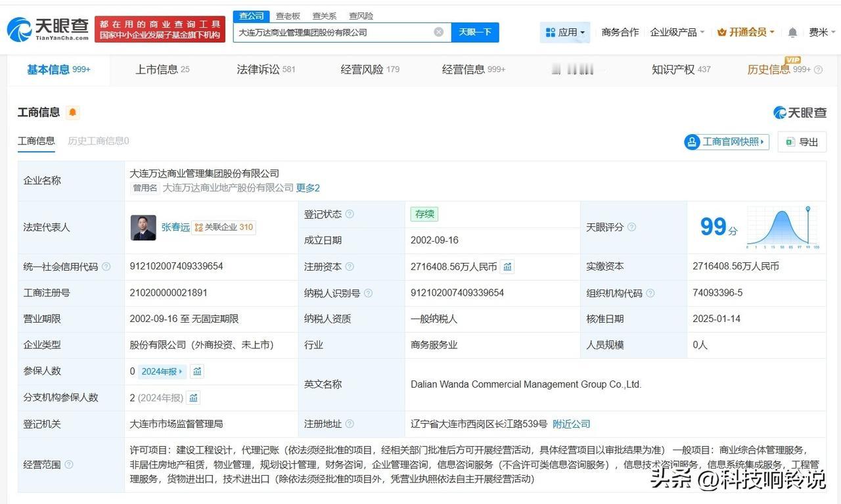The height and width of the screenshot is (504, 841).
Task: Click the help icon next to 天眼评分
Action: coord(631,227)
